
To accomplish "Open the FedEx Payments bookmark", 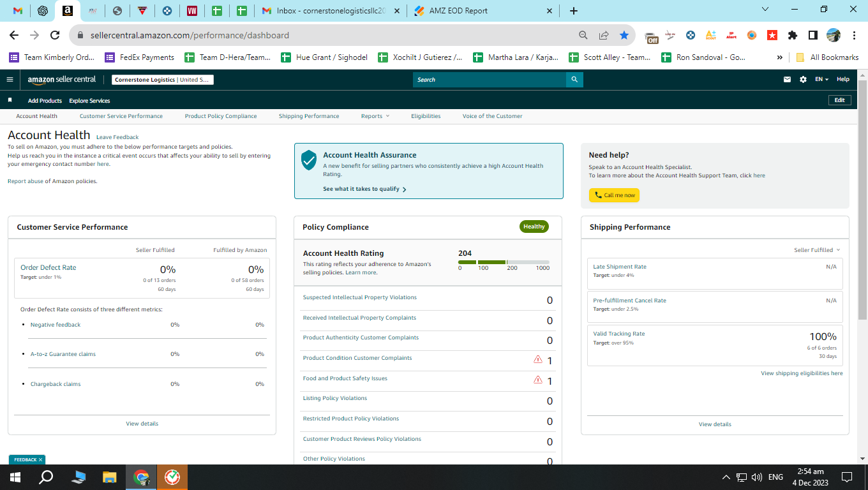I will (139, 57).
